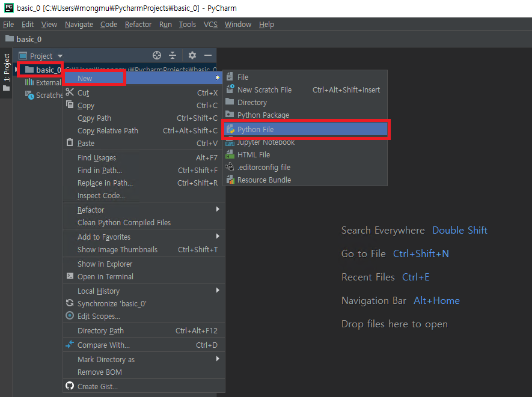532x397 pixels.
Task: Open Project panel settings gear
Action: (x=192, y=55)
